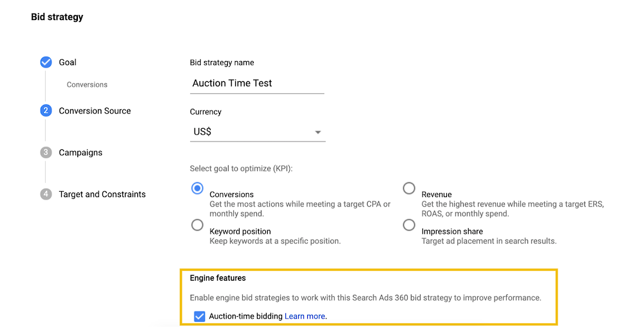This screenshot has height=336, width=644.
Task: Go to the Conversion Source step
Action: pyautogui.click(x=95, y=111)
